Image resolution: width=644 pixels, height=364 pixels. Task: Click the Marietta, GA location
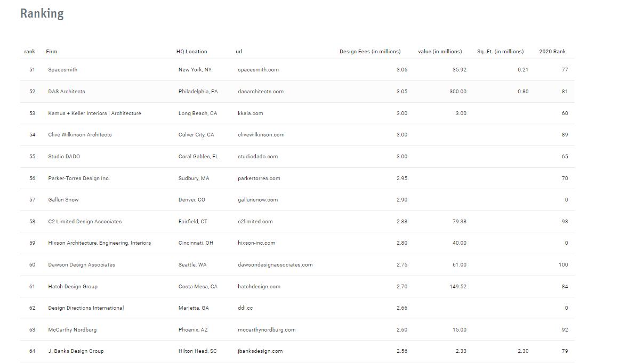(194, 308)
